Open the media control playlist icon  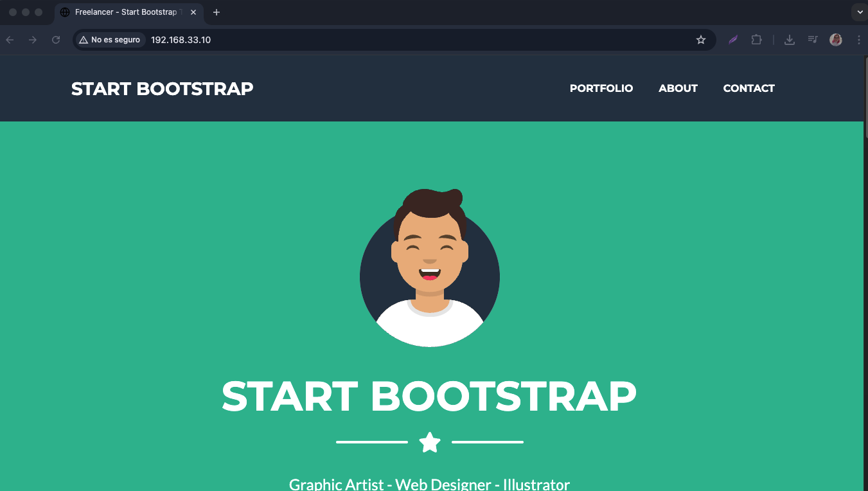coord(813,40)
